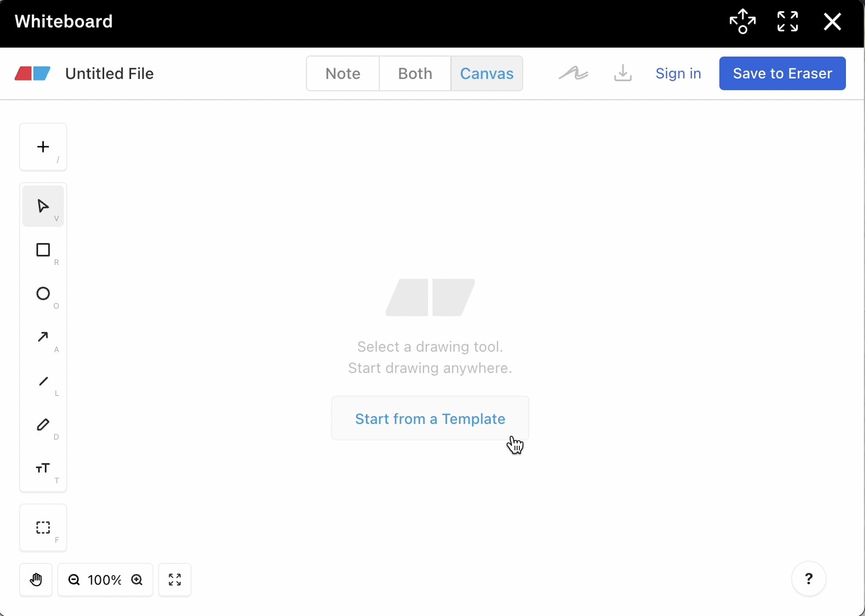Screen dimensions: 865x616
Task: Click the Save to Eraser button
Action: click(x=782, y=73)
